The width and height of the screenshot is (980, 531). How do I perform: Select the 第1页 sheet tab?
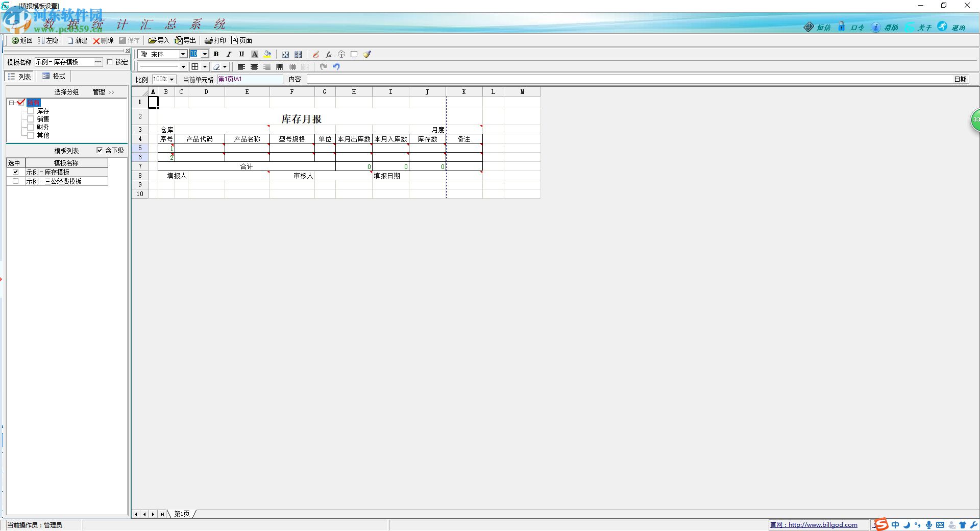(x=182, y=514)
